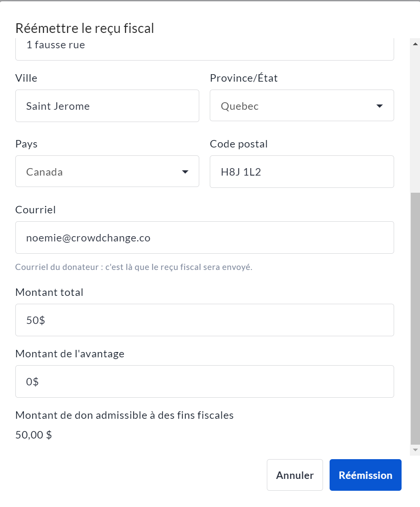Viewport: 420px width, 507px height.
Task: Click the Ville field with Saint Jerome
Action: coord(107,106)
